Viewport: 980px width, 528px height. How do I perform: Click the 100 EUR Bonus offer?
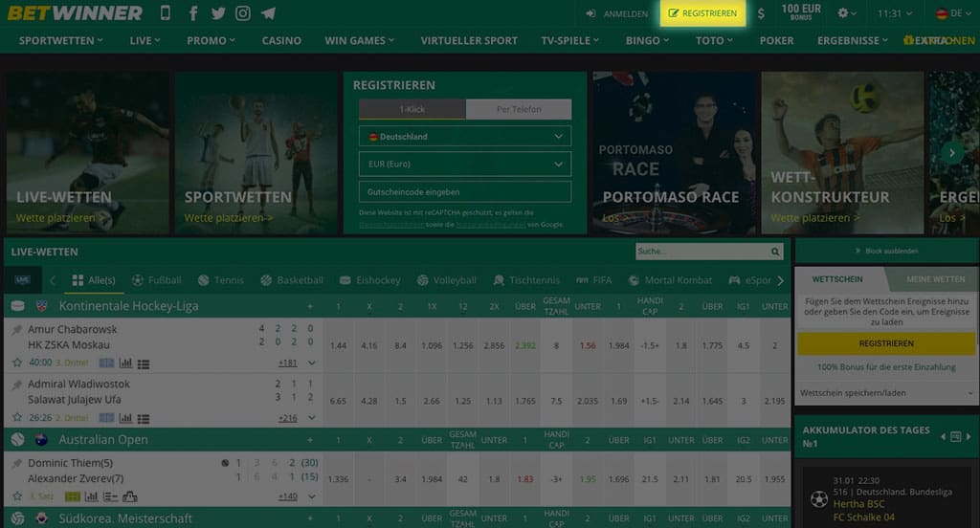pos(801,11)
